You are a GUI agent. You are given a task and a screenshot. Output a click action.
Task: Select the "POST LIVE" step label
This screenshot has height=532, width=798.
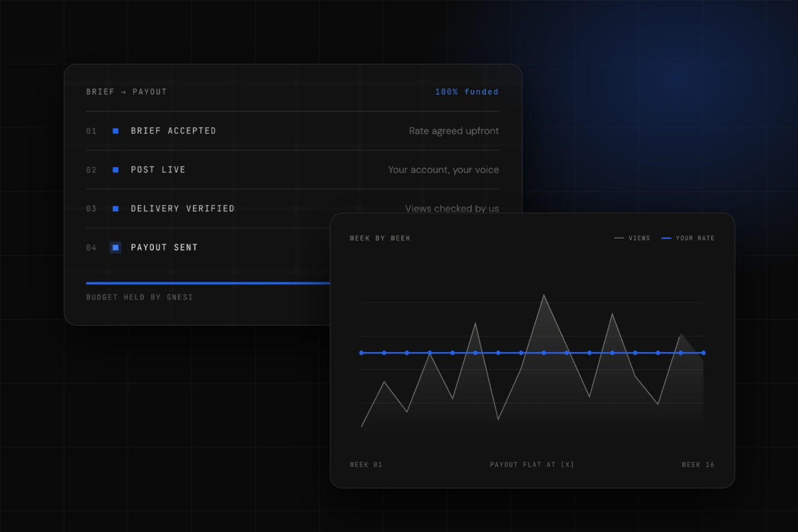pyautogui.click(x=158, y=170)
